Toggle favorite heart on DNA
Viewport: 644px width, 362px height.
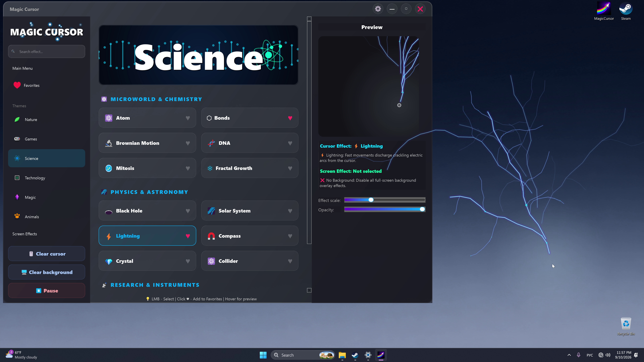(290, 143)
